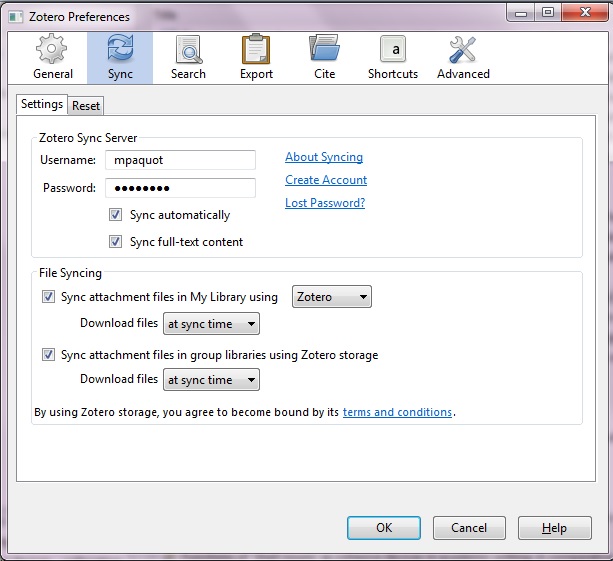
Task: Open the Shortcuts preferences pane
Action: click(393, 58)
